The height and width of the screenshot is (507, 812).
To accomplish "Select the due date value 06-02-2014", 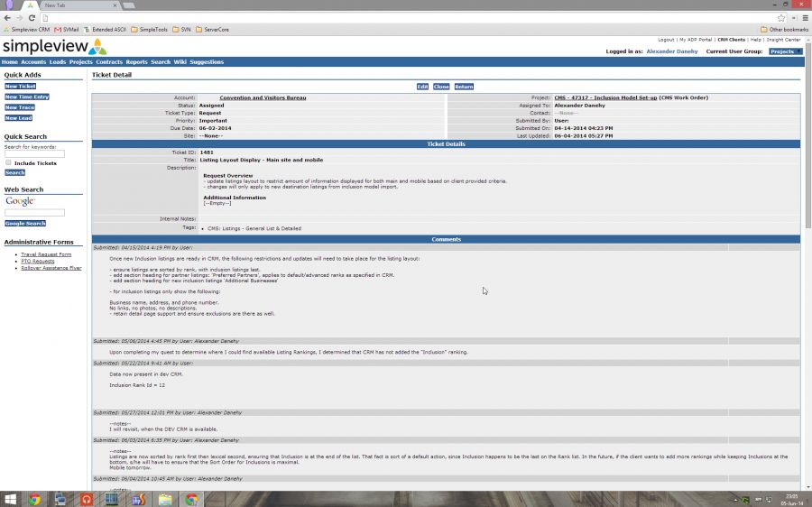I will point(215,128).
